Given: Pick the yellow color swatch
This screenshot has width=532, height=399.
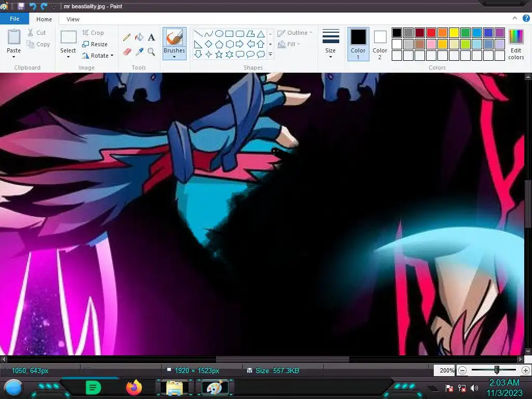Looking at the screenshot, I should (x=454, y=33).
